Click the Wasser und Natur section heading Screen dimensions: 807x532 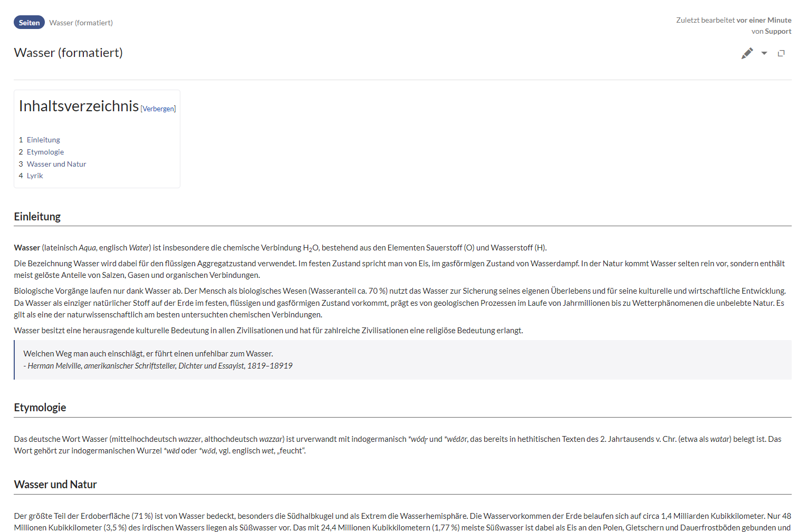tap(55, 485)
